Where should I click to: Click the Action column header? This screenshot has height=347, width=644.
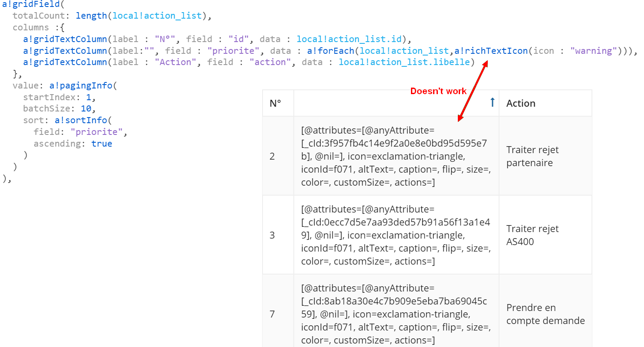tap(521, 103)
